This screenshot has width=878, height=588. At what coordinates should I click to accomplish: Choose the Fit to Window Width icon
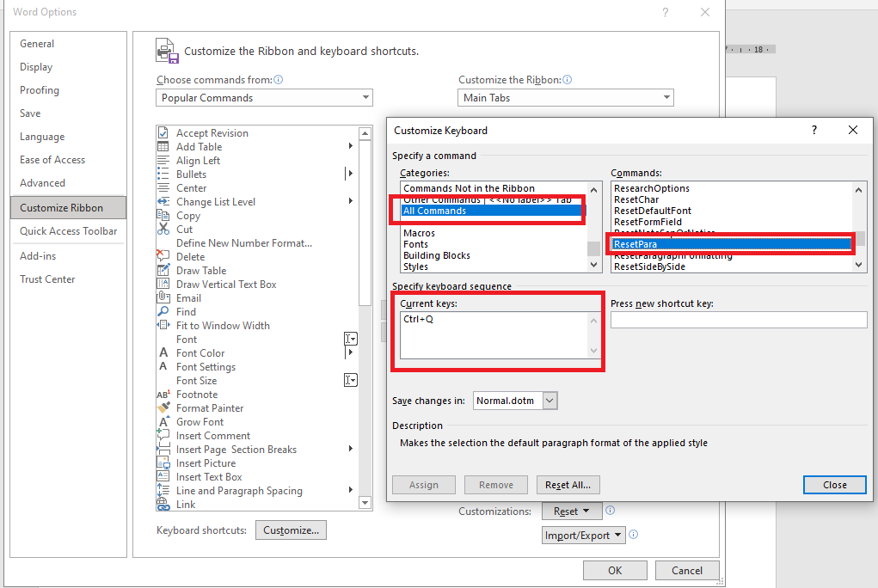pos(163,325)
